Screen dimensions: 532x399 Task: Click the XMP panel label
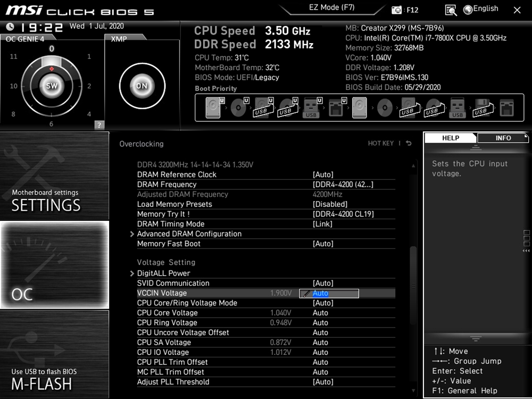coord(119,39)
